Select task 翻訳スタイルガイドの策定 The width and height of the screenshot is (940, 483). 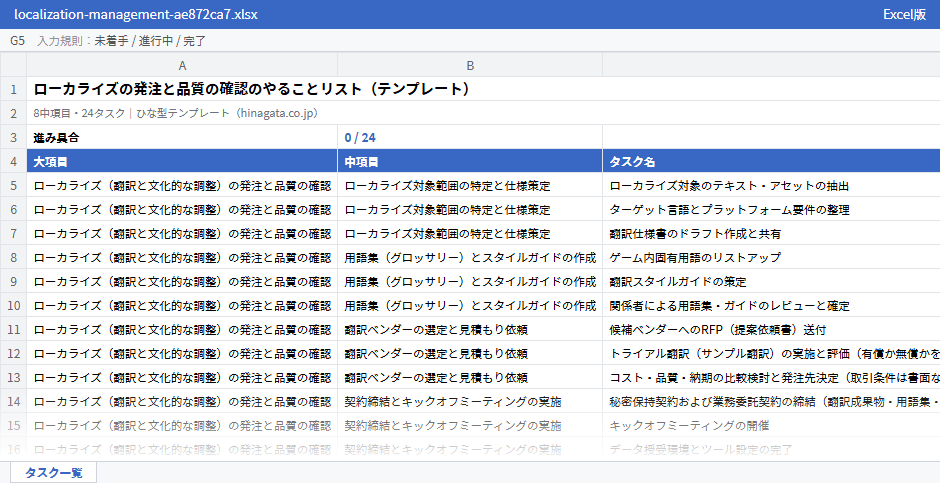pyautogui.click(x=772, y=281)
